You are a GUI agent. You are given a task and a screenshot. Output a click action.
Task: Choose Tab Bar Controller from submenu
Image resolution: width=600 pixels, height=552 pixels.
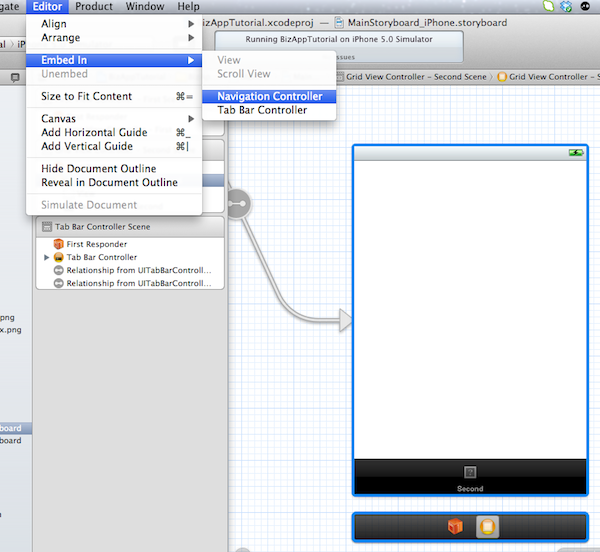point(269,110)
